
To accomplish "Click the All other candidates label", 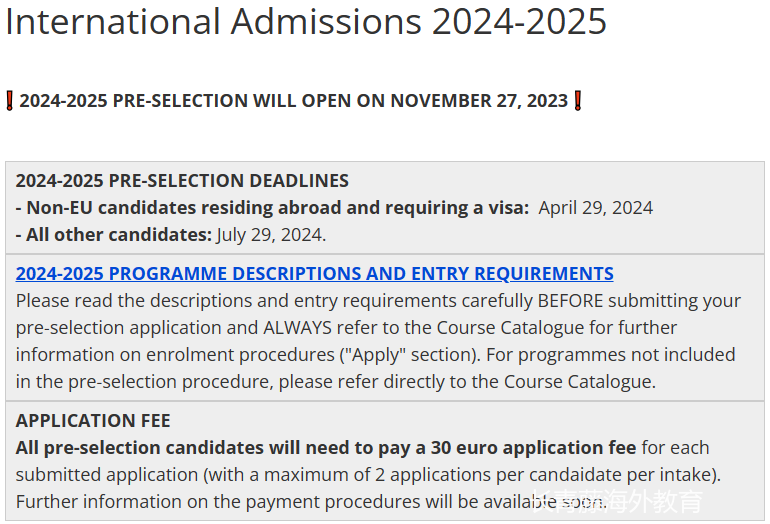I will 113,235.
